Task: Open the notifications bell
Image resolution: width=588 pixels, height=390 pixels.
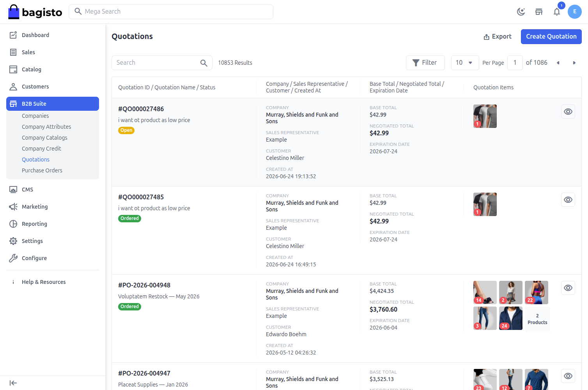Action: 557,12
